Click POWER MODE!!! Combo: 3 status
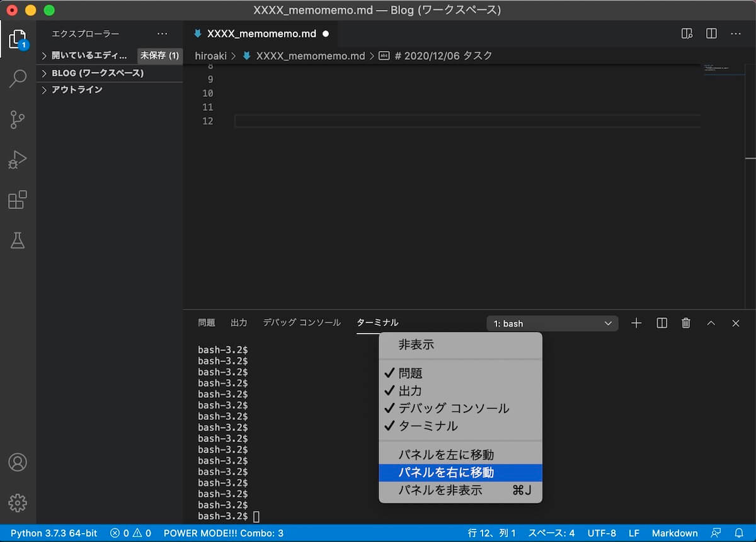The image size is (756, 542). click(x=224, y=533)
